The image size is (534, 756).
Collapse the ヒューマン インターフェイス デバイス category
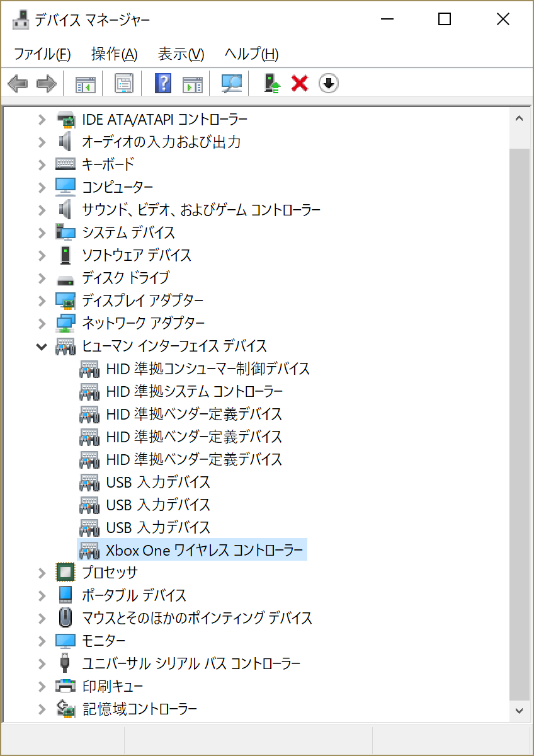coord(41,346)
